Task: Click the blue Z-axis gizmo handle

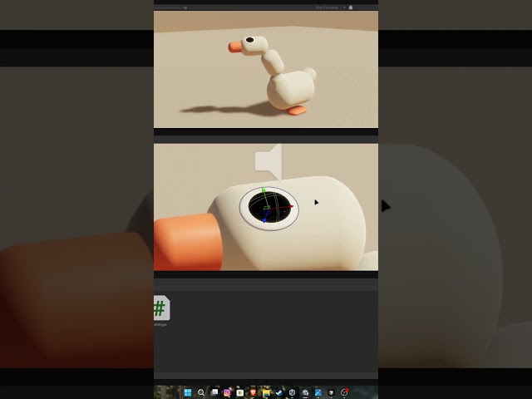Action: coord(264,220)
